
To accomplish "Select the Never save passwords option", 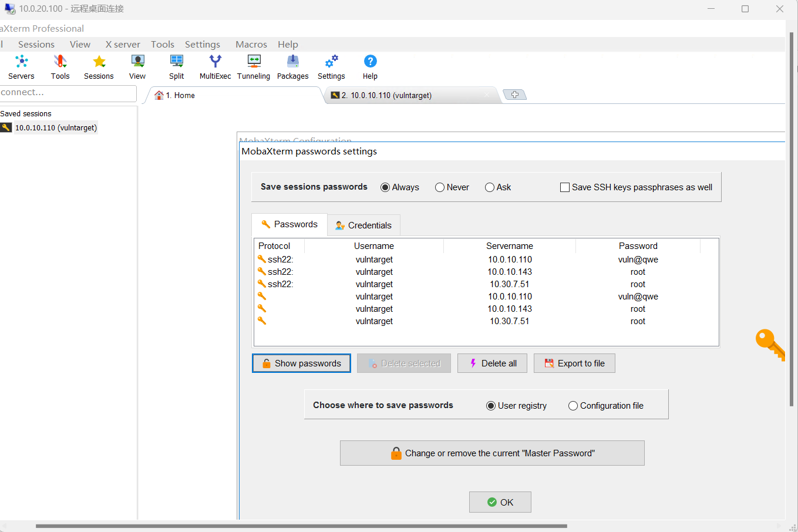I will click(440, 187).
